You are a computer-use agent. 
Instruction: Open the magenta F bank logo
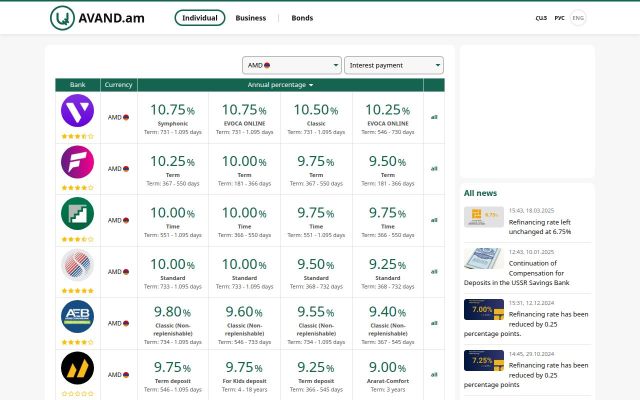(x=78, y=162)
